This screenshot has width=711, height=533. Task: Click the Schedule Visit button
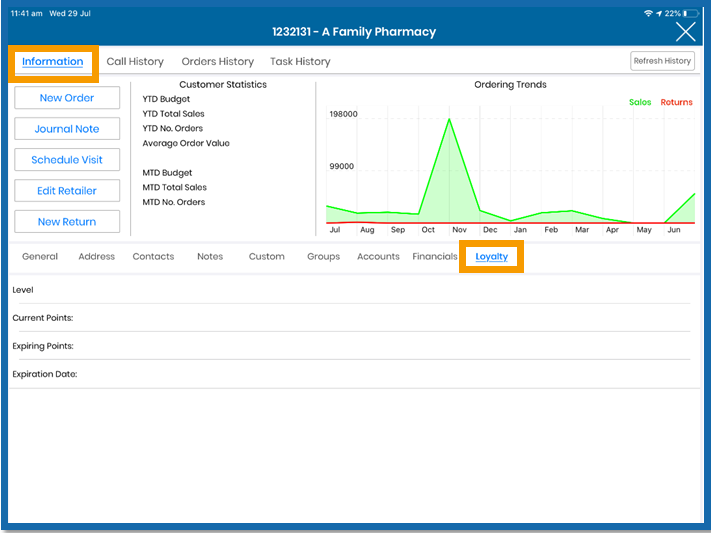coord(67,160)
